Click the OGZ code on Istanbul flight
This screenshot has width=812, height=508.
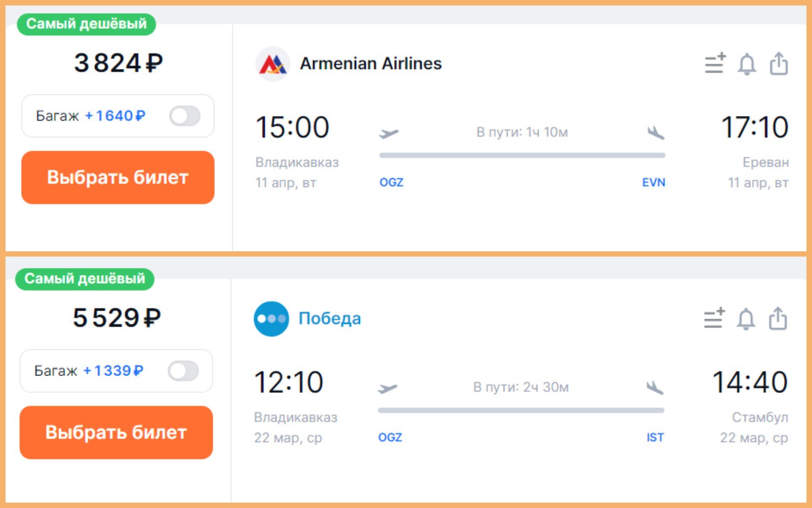[390, 437]
